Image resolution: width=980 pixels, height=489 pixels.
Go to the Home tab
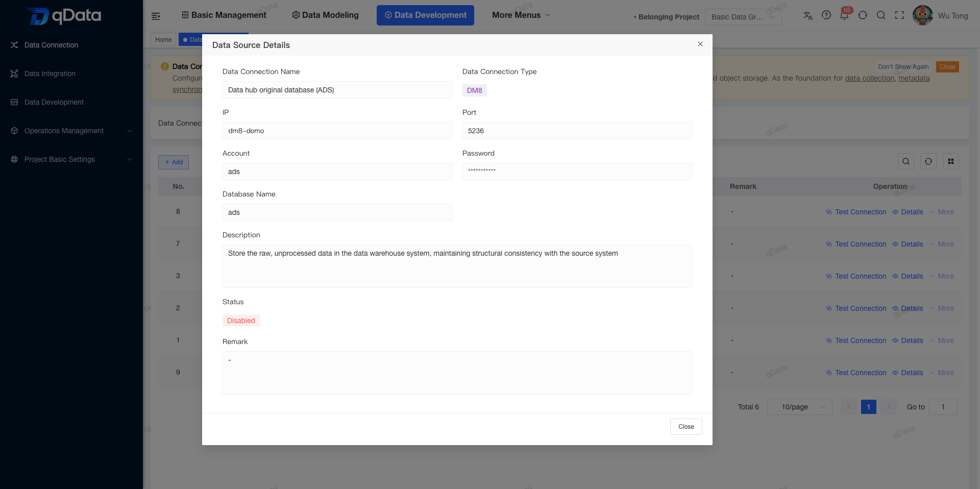pyautogui.click(x=163, y=40)
